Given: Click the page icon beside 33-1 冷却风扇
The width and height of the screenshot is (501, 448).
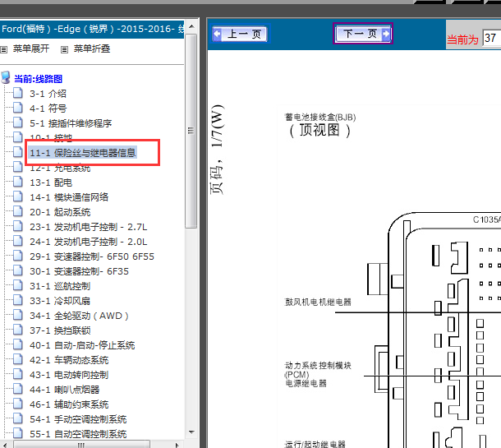Looking at the screenshot, I should pyautogui.click(x=18, y=300).
